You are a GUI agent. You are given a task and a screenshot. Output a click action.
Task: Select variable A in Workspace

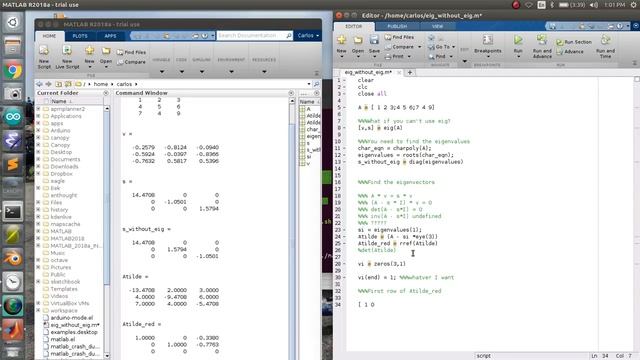click(x=309, y=109)
